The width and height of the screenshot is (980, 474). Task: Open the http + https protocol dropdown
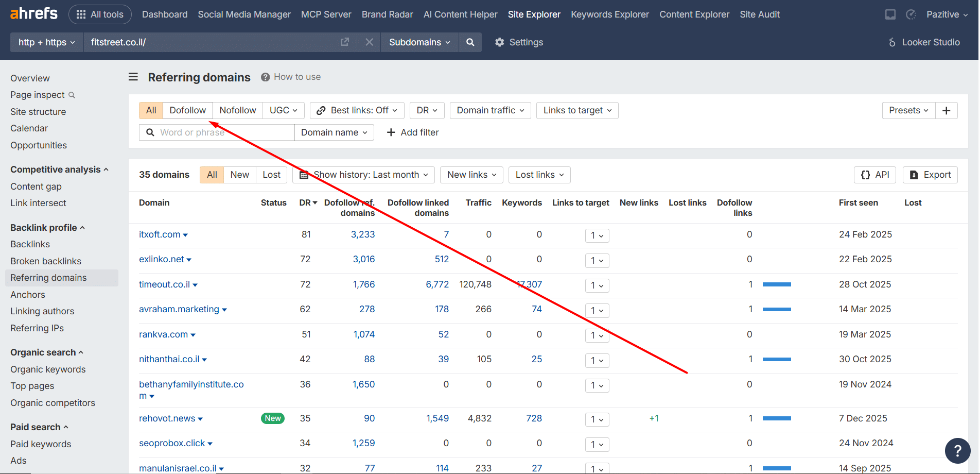click(x=47, y=42)
